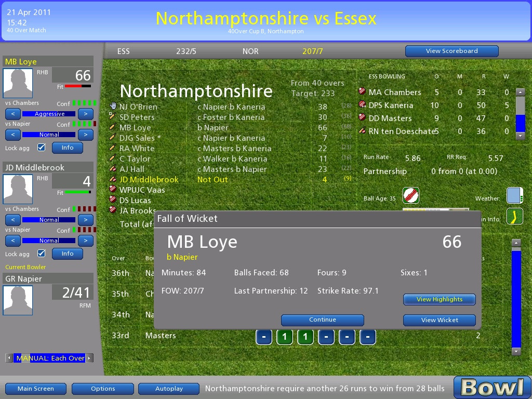Click ball icon beside MA Chambers
The image size is (532, 399).
point(362,91)
